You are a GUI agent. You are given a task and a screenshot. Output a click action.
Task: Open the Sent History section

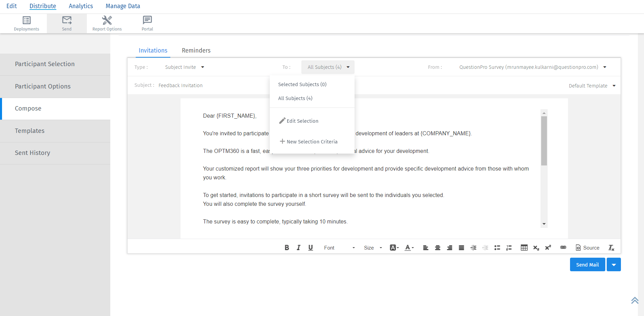point(55,153)
